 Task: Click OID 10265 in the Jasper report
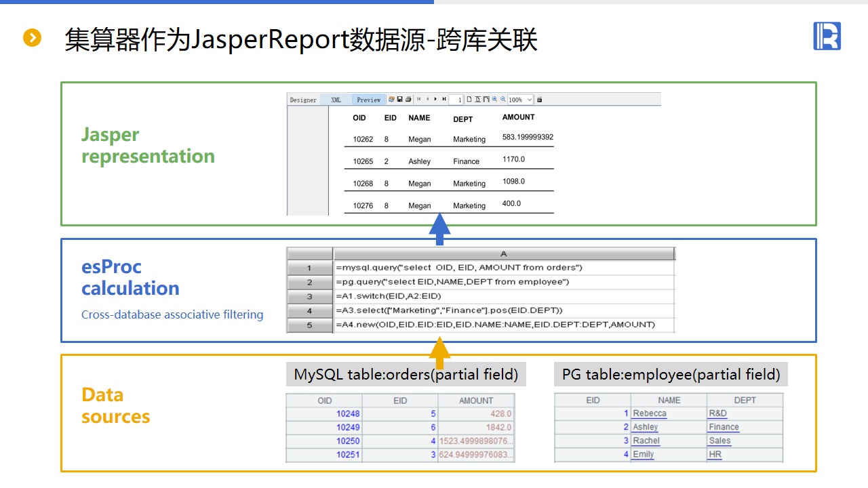point(363,162)
